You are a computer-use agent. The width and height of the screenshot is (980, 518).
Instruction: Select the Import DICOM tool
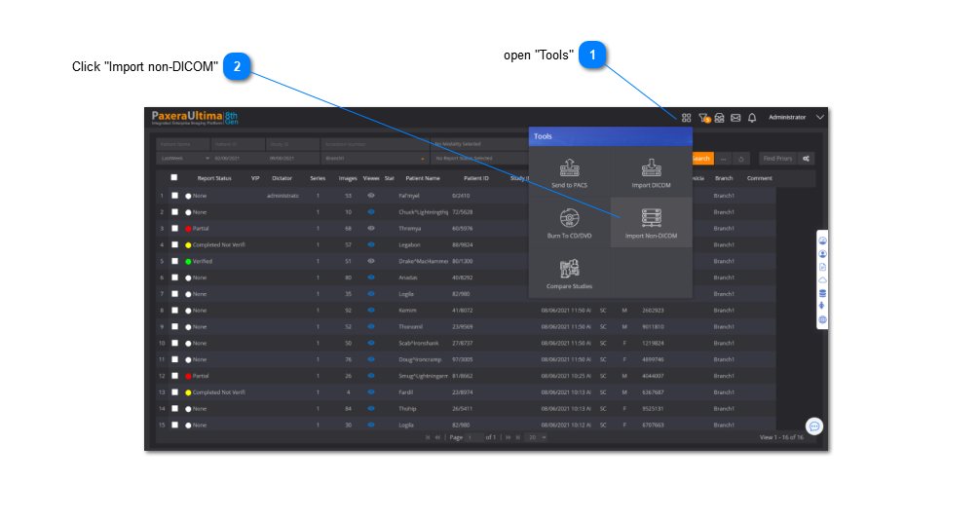[x=651, y=172]
